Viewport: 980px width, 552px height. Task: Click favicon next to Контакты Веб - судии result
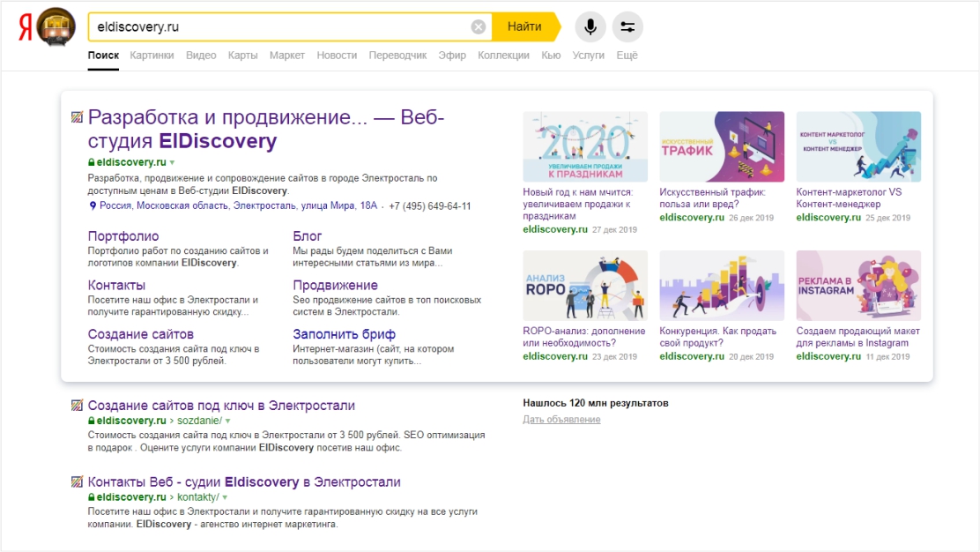(x=77, y=481)
